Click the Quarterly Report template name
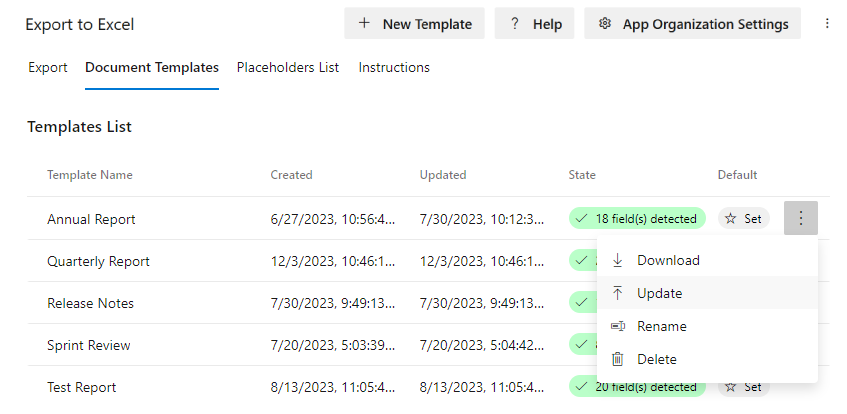Screen dimensions: 847x414 tap(98, 261)
